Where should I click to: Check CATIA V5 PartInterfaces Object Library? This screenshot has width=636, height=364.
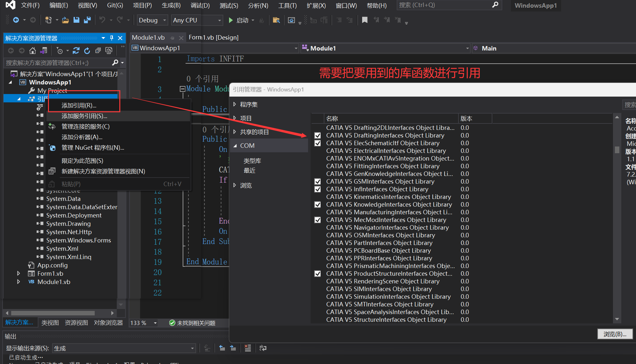[317, 243]
